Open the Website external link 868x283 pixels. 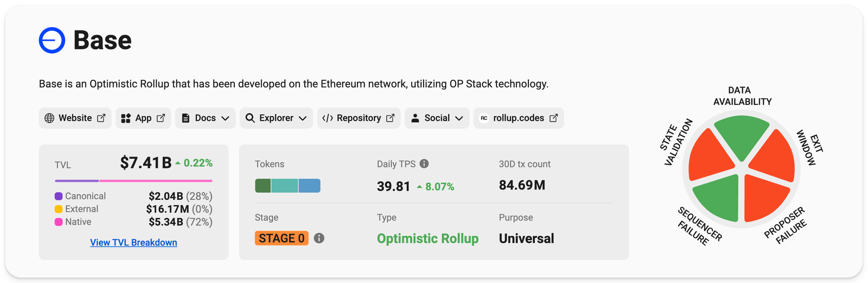(75, 118)
